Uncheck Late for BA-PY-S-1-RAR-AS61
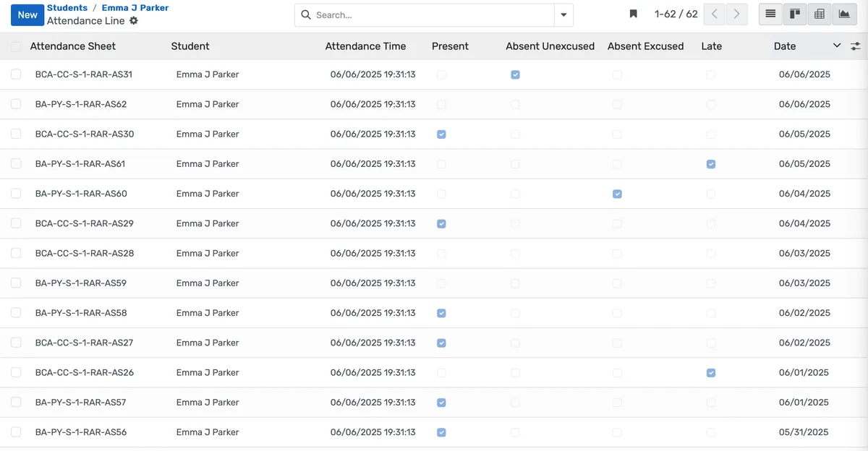The width and height of the screenshot is (868, 451). click(x=711, y=164)
